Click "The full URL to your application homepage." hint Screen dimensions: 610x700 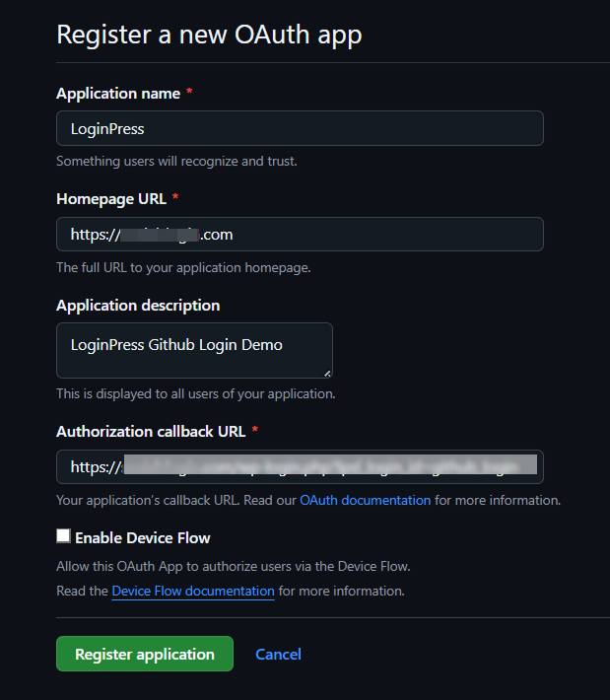coord(183,267)
